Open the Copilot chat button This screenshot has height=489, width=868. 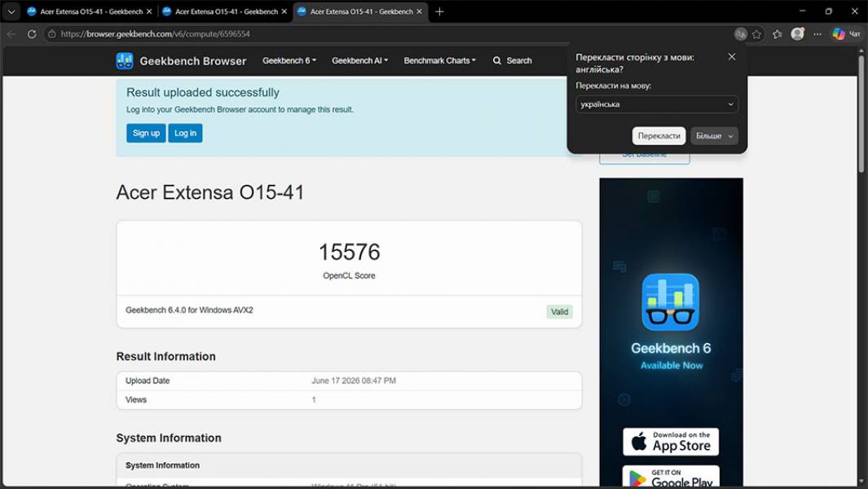pyautogui.click(x=847, y=34)
